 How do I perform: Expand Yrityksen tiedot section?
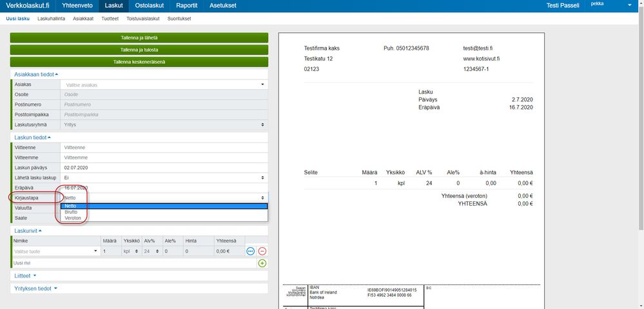coord(35,288)
